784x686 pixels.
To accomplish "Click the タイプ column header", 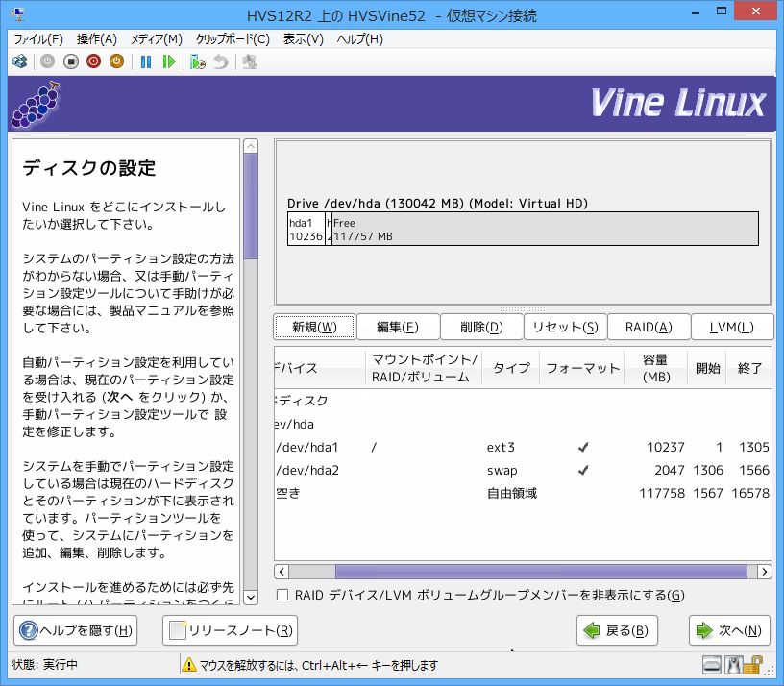I will click(x=511, y=367).
